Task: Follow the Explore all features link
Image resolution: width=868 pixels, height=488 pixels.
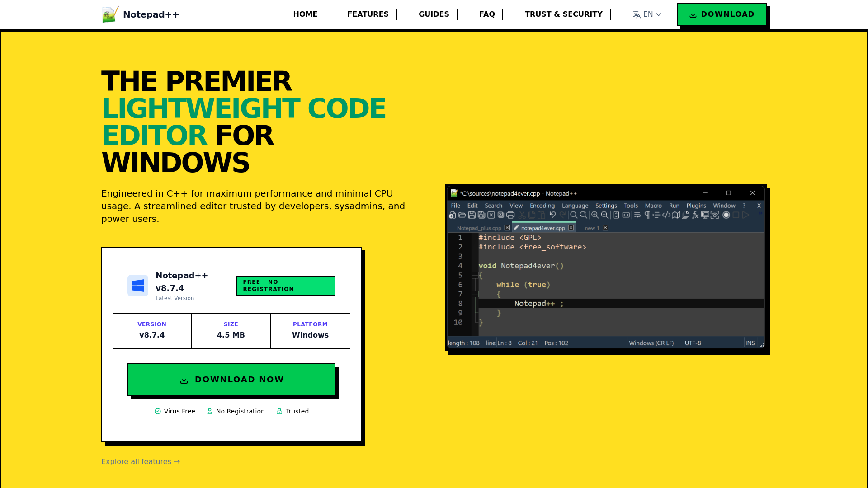Action: 141,461
